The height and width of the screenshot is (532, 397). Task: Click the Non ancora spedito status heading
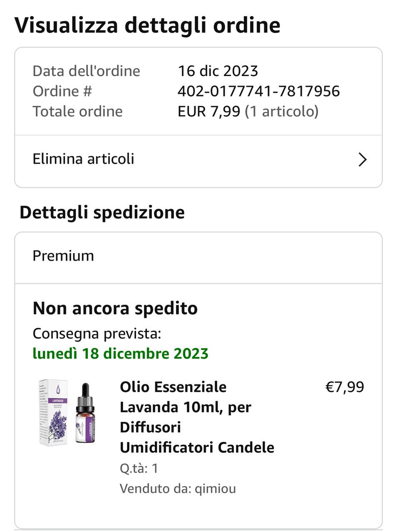[115, 308]
